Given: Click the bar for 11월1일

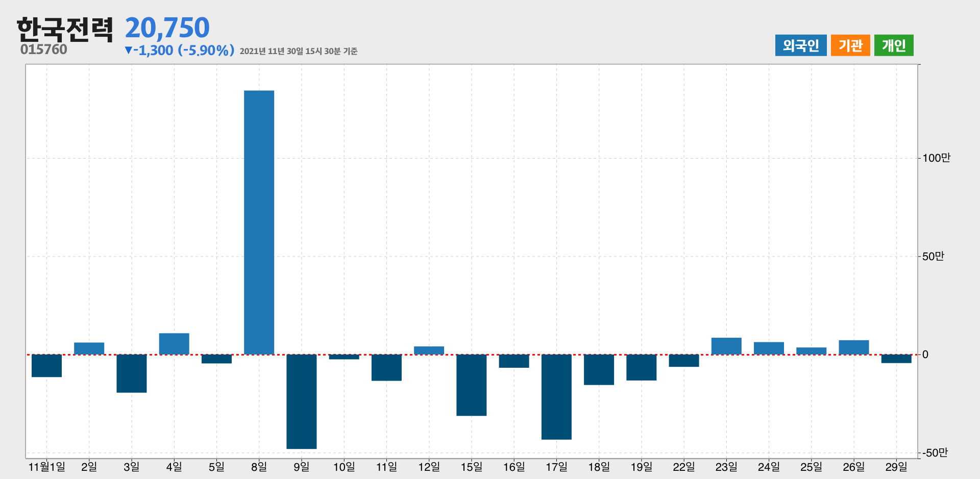Looking at the screenshot, I should coord(46,366).
